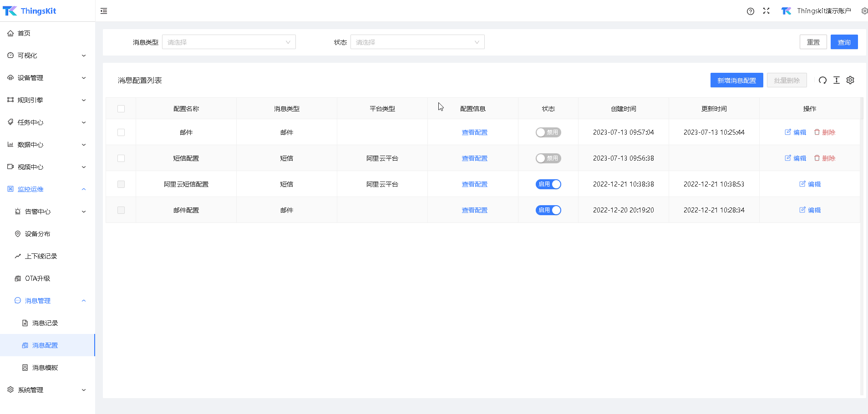Viewport: 868px width, 414px height.
Task: Open the settings gear at top right
Action: click(x=864, y=10)
